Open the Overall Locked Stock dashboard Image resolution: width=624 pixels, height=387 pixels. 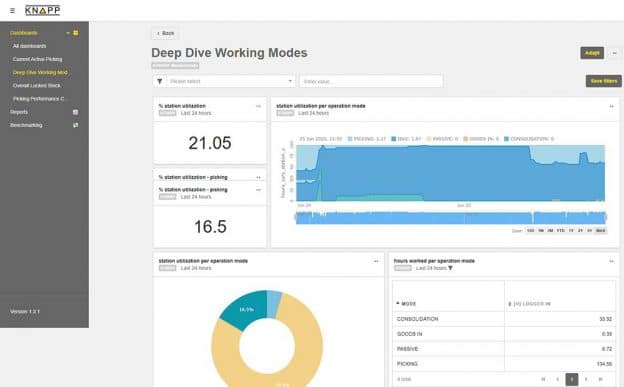tap(37, 86)
